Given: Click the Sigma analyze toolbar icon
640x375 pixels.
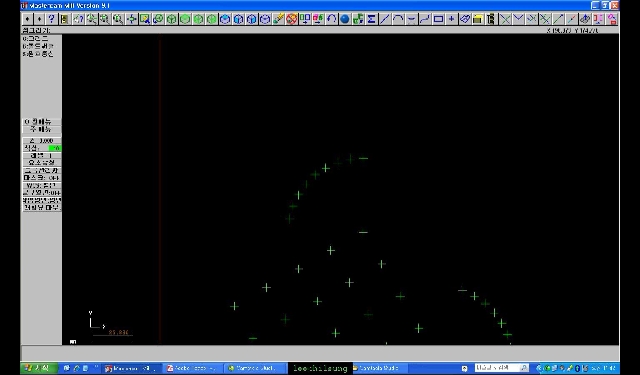Looking at the screenshot, I should [371, 19].
